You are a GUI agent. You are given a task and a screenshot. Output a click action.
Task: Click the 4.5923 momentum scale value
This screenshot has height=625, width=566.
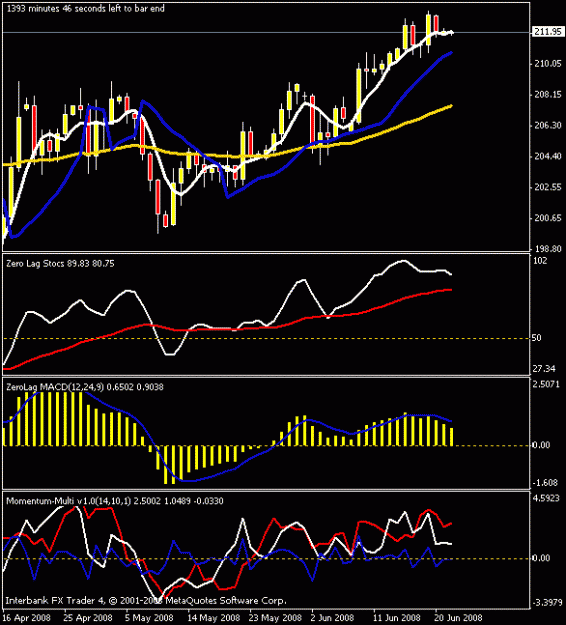(x=546, y=499)
